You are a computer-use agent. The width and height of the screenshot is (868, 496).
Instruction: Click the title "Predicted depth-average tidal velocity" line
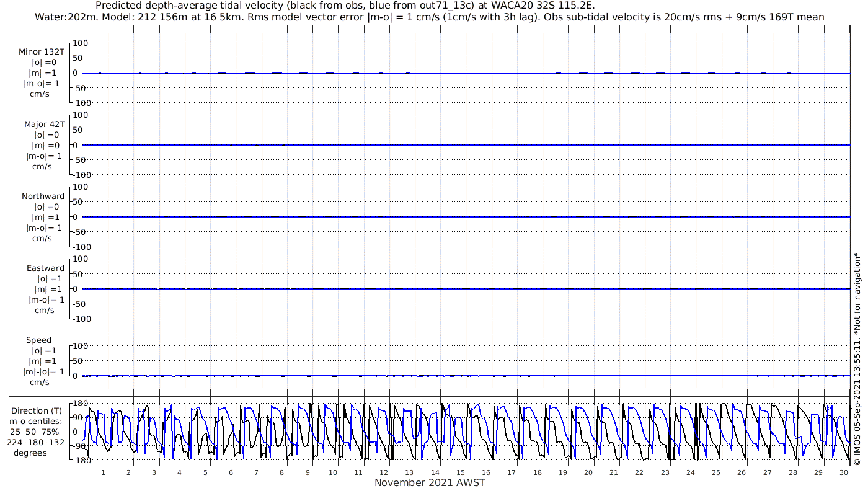tap(345, 6)
